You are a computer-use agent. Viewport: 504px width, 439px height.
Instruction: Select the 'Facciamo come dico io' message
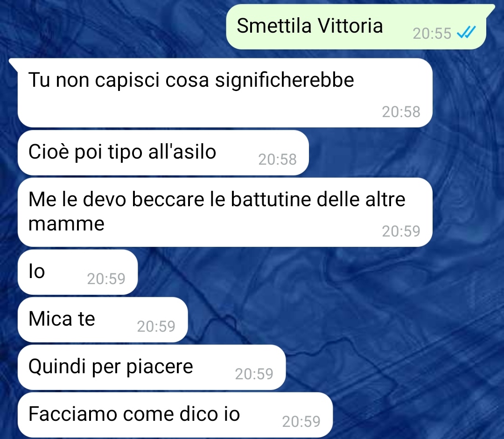(x=175, y=415)
